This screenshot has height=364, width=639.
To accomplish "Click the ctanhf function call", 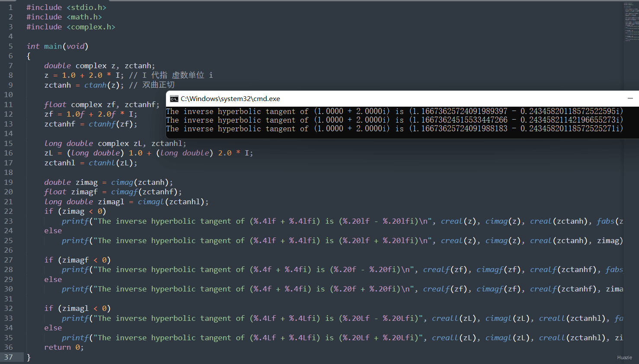I will click(102, 124).
